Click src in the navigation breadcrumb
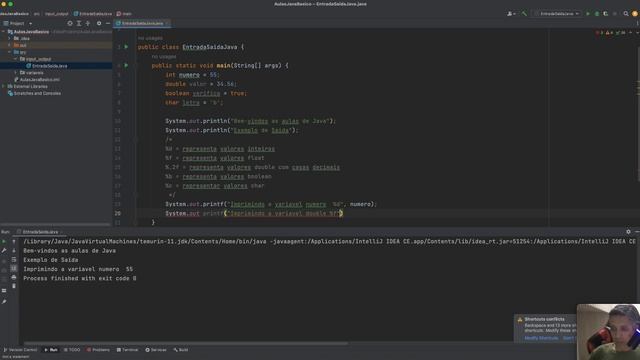The image size is (640, 360). tap(37, 14)
